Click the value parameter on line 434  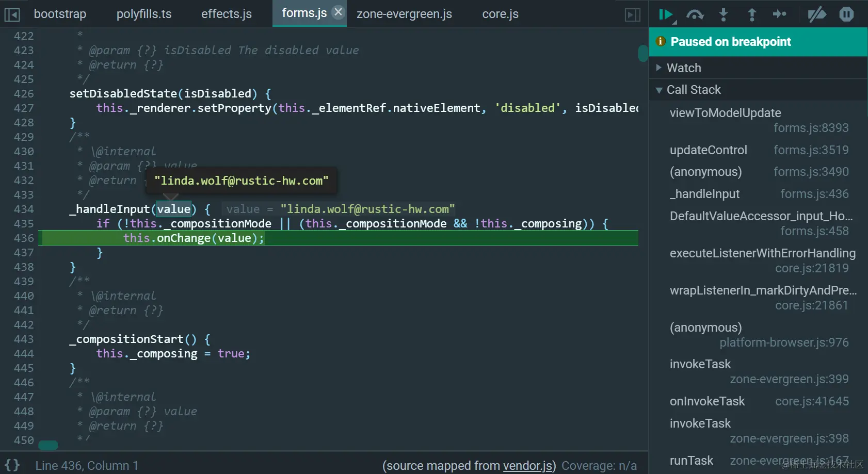(x=174, y=209)
